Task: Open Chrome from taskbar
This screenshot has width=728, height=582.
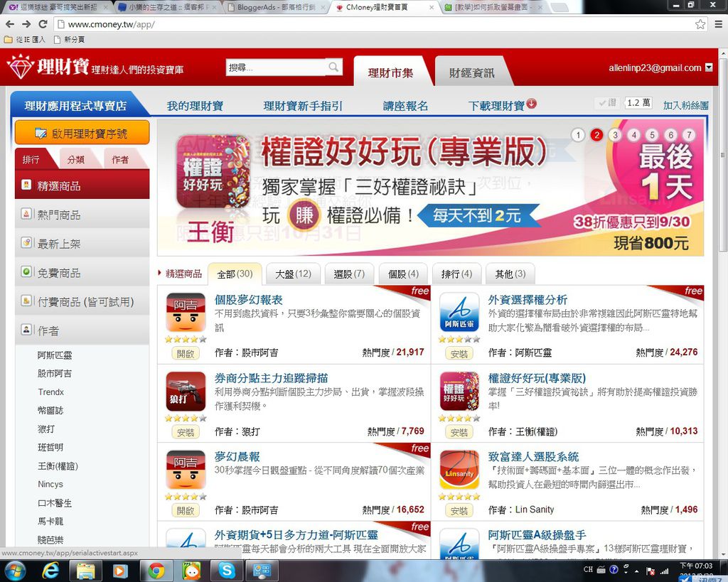Action: click(156, 571)
